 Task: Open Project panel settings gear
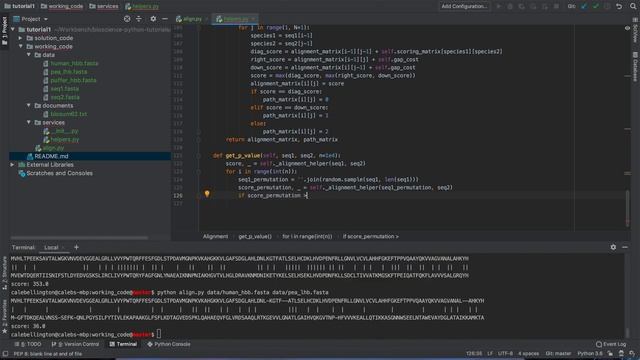(x=153, y=19)
